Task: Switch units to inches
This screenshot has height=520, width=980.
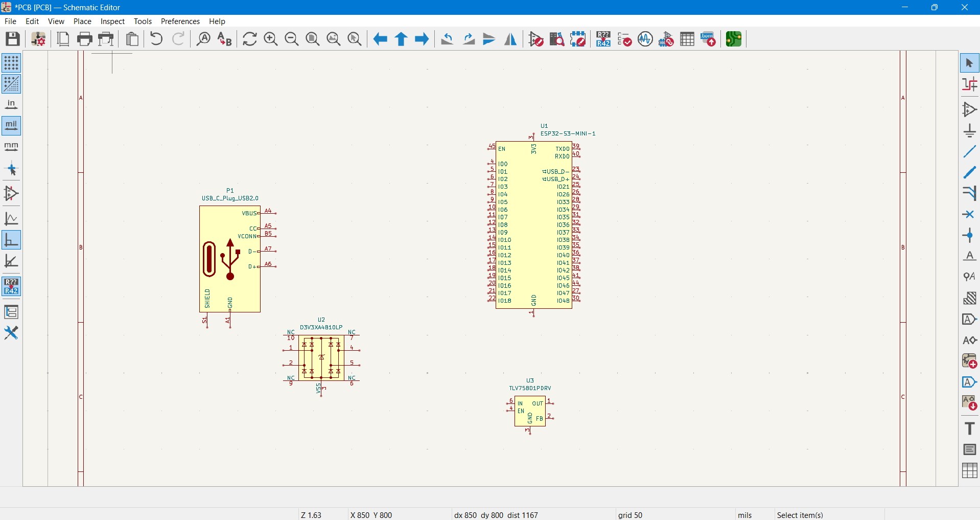Action: (11, 105)
